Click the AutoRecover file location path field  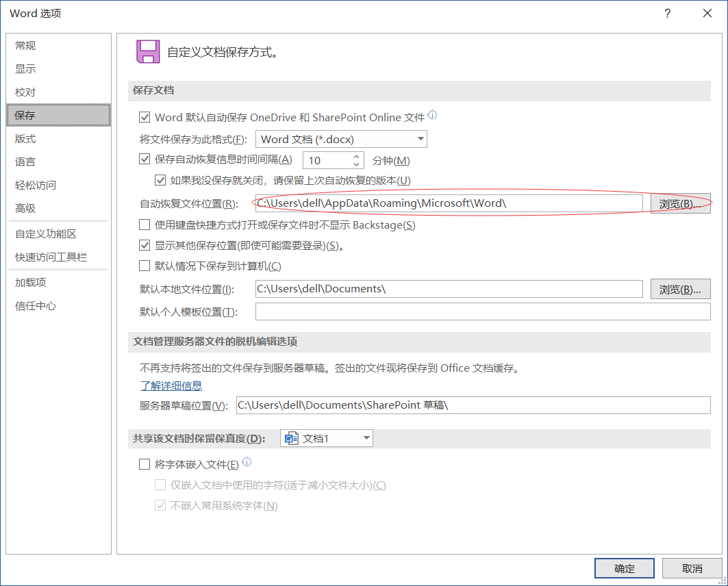(x=449, y=203)
